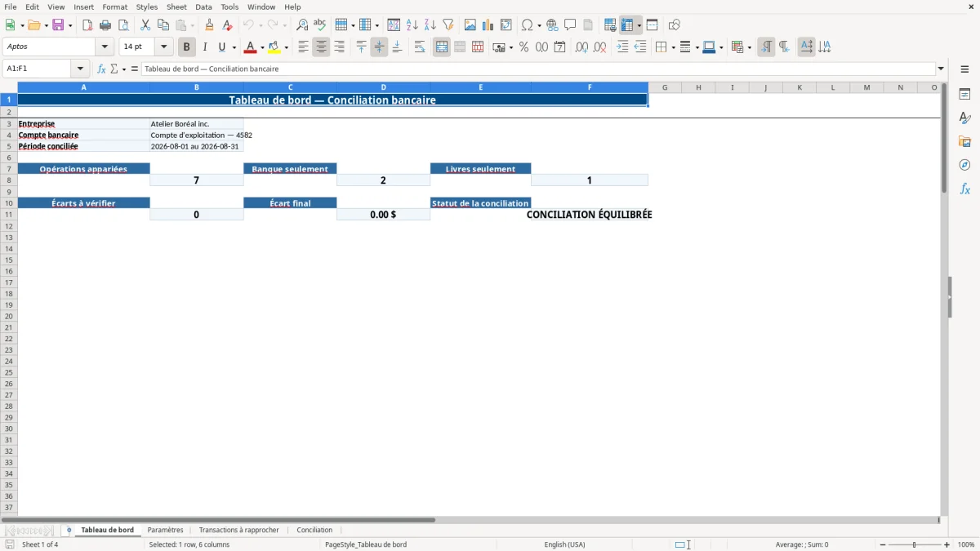
Task: Open the Select Function sigma dropdown
Action: pyautogui.click(x=124, y=69)
